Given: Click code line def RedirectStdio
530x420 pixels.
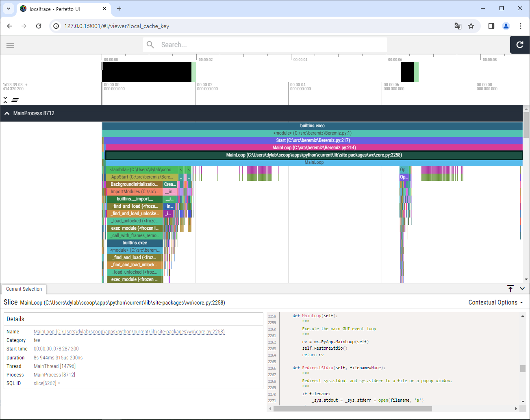Looking at the screenshot, I should click(x=339, y=368).
